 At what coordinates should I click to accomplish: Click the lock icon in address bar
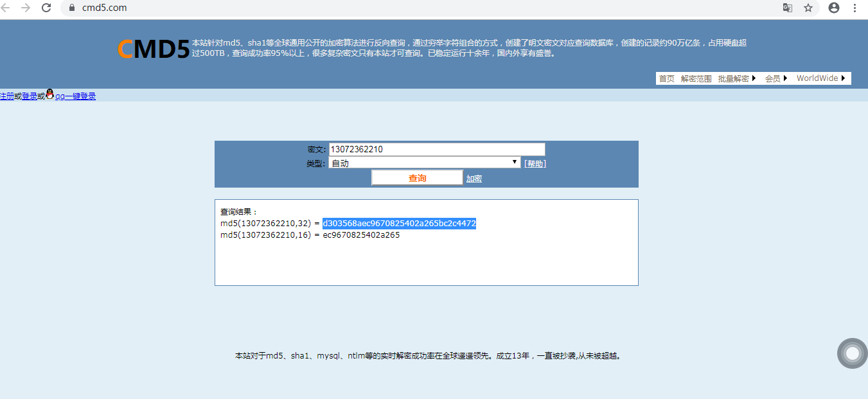[72, 8]
